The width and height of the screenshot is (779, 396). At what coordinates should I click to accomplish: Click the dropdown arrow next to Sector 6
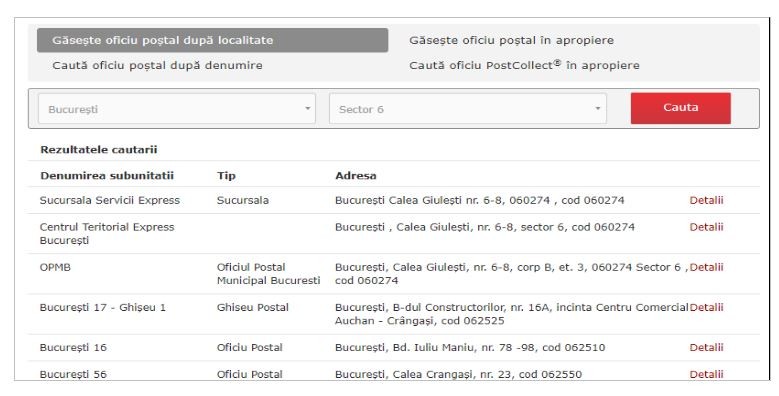click(x=598, y=109)
